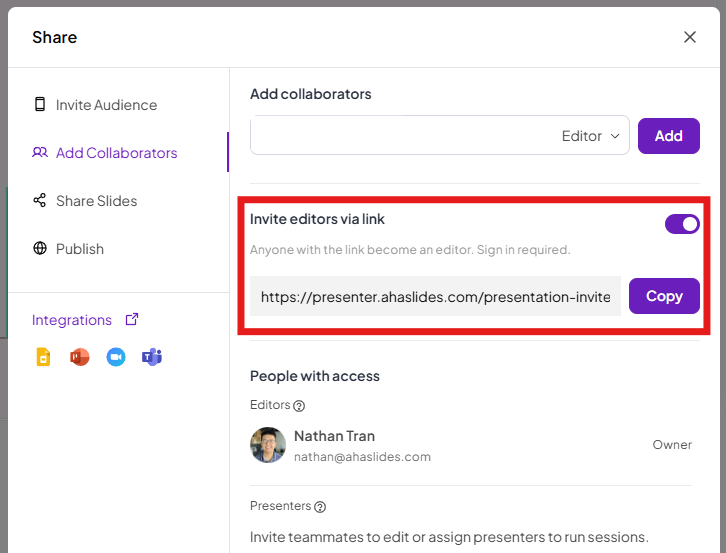Viewport: 726px width, 553px height.
Task: Go to the Publish tab
Action: click(x=79, y=249)
